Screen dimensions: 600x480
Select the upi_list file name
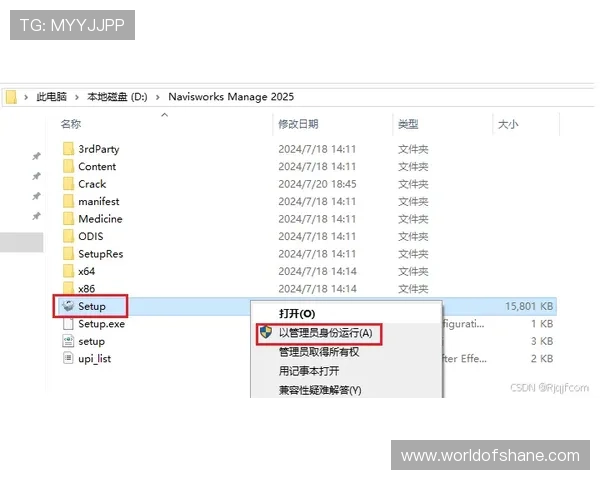tap(95, 359)
